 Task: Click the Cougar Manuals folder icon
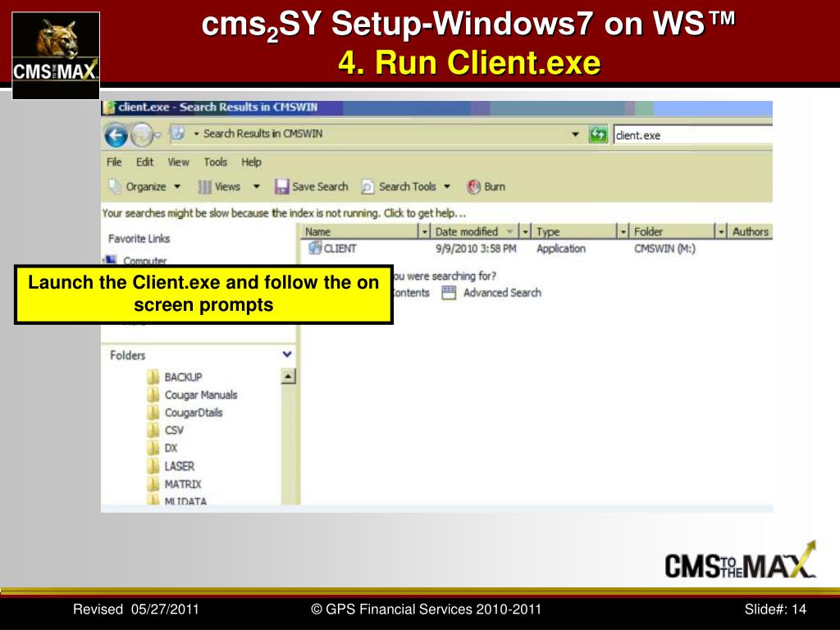(x=153, y=395)
